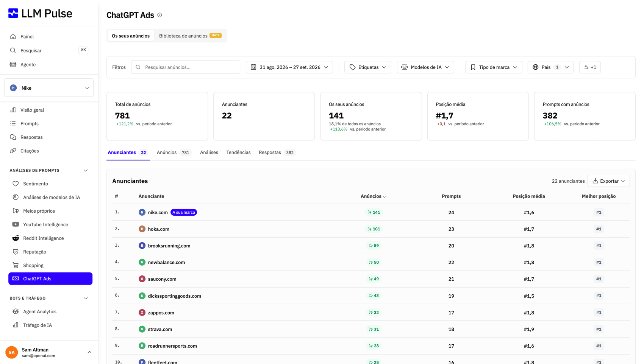Select the Os seus anúncios tab

(131, 36)
